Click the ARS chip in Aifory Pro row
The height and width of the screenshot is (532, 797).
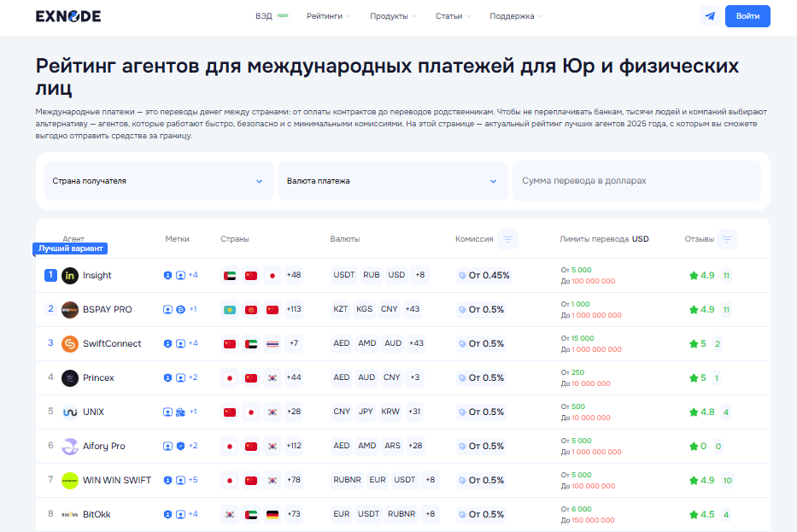pos(392,446)
